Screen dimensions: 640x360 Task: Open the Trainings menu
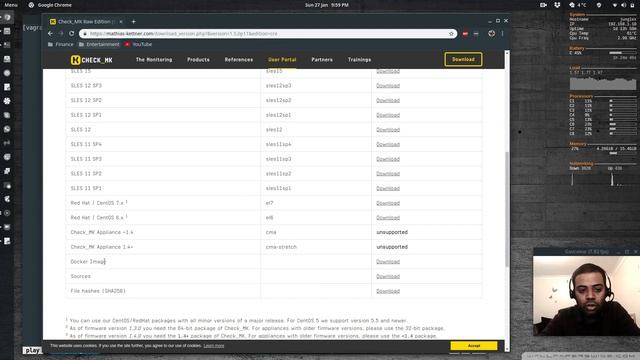tap(360, 60)
